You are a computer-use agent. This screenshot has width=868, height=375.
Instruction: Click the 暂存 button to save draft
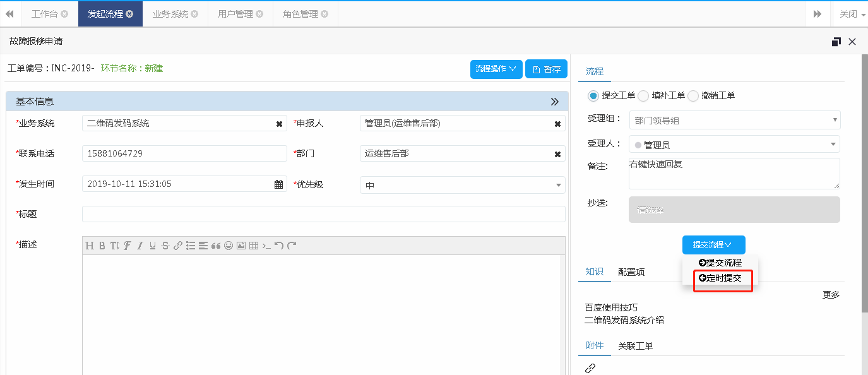[x=545, y=69]
